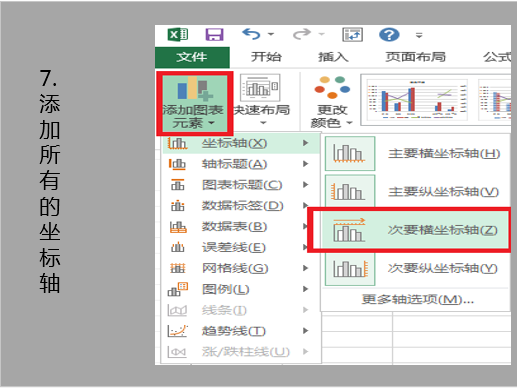Expand submenu arrow beside 网格线(G)

[x=305, y=268]
